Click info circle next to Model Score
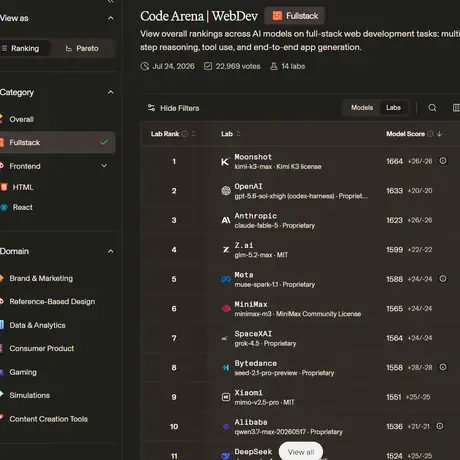 (430, 134)
